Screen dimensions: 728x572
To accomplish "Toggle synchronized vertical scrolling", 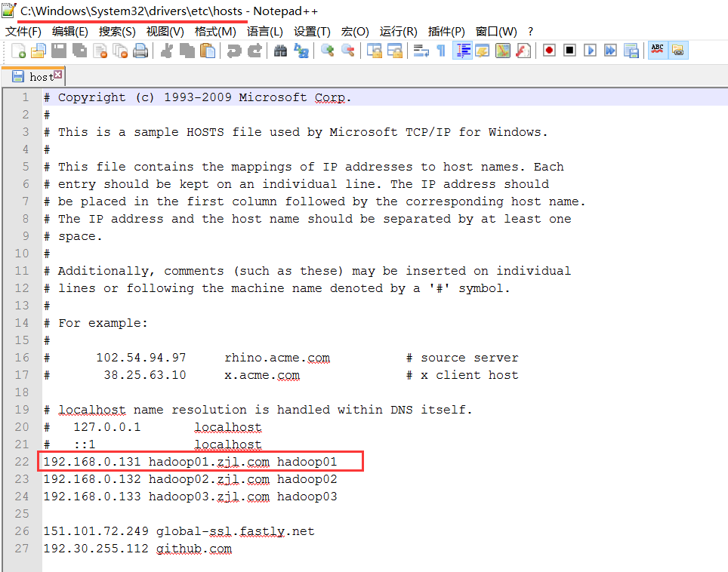I will point(375,51).
